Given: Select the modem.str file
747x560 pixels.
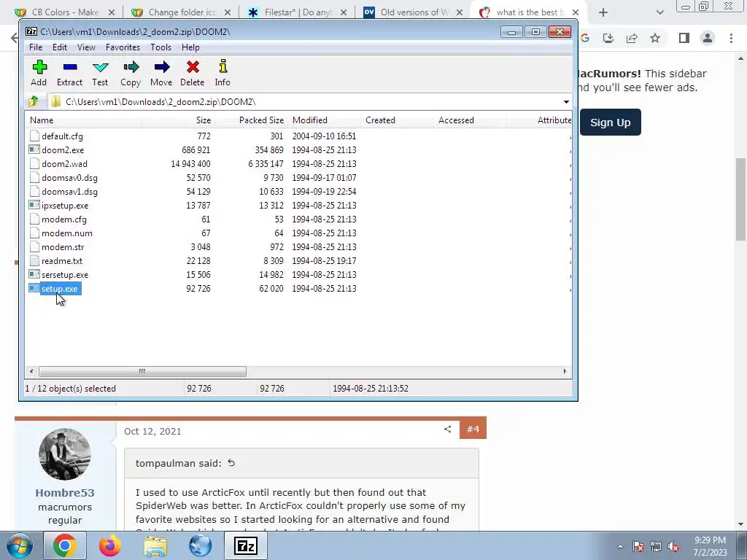Looking at the screenshot, I should [63, 247].
